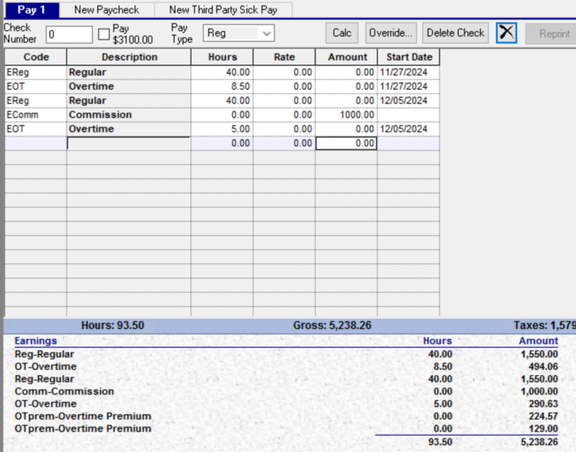Click the Start Date column header
576x452 pixels.
(x=409, y=57)
